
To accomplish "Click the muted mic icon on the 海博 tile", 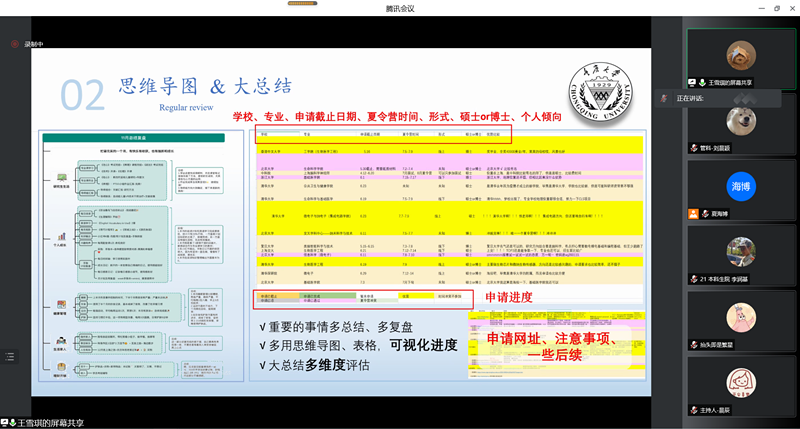I will pos(705,214).
